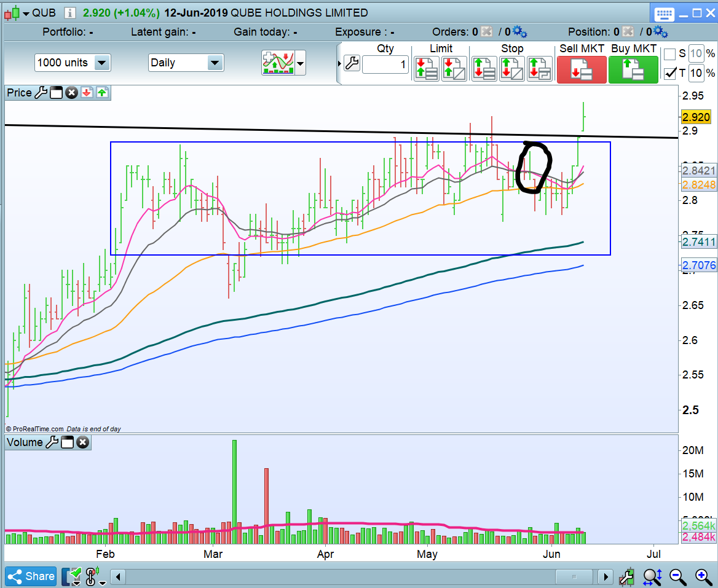
Task: Click the orange 2.8248 value label
Action: (698, 185)
